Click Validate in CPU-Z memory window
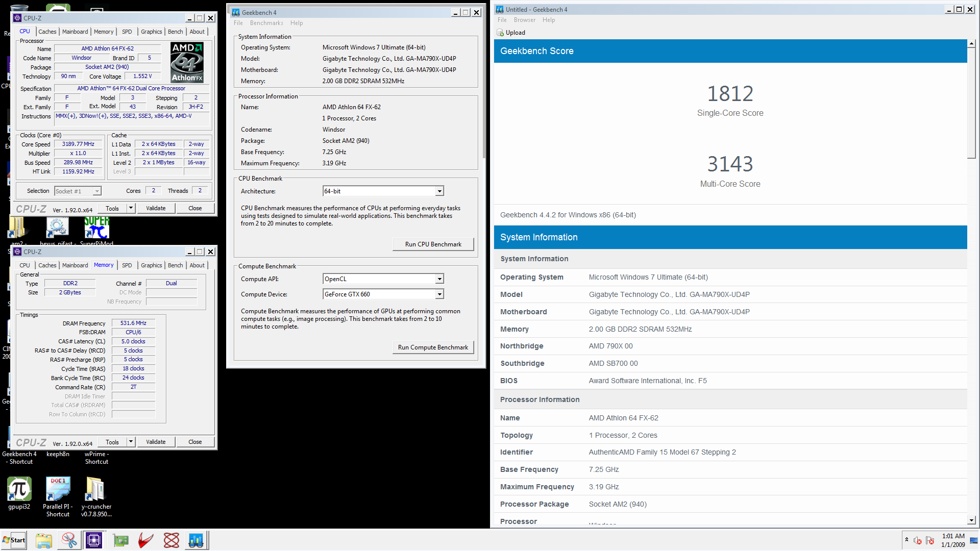This screenshot has width=980, height=551. pyautogui.click(x=156, y=442)
